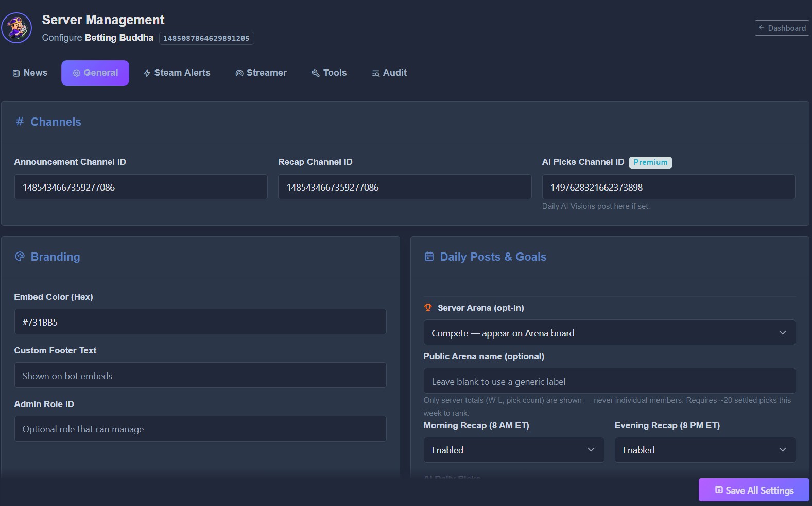Viewport: 812px width, 506px height.
Task: Click the News tab newspaper icon
Action: (16, 73)
